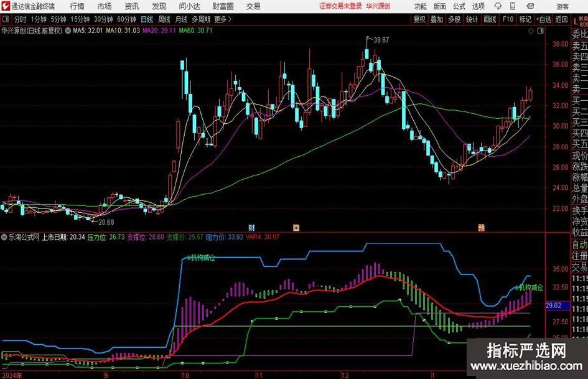Toggle the main chart indicator icon before MA5
Viewport: 588px width, 379px height.
click(x=67, y=30)
